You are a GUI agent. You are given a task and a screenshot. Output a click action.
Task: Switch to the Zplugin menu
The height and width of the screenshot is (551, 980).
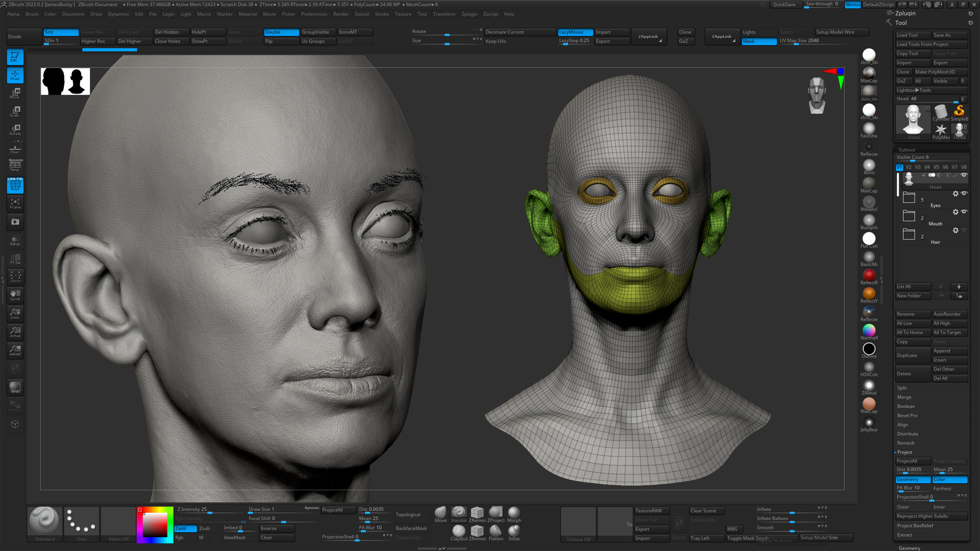coord(469,14)
